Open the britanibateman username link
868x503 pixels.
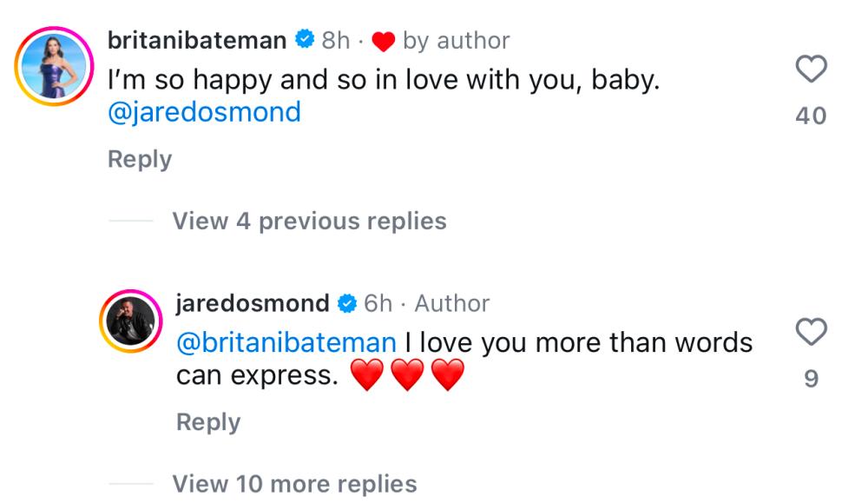tap(196, 40)
